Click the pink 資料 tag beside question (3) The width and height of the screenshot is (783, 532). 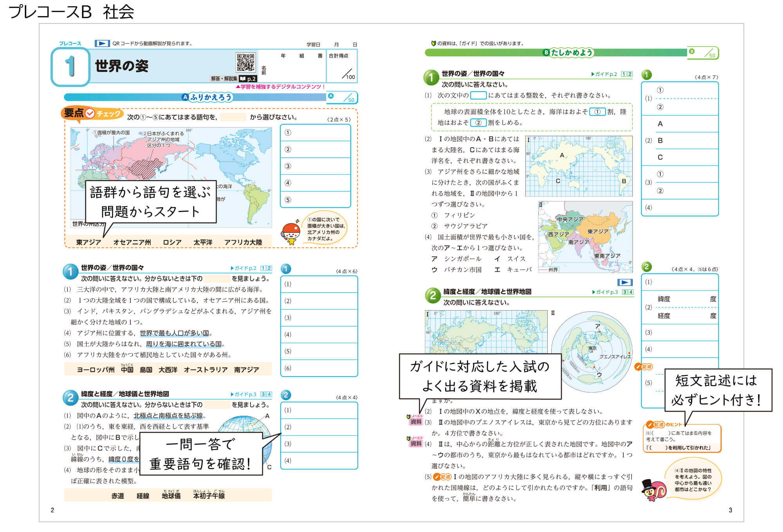(416, 422)
